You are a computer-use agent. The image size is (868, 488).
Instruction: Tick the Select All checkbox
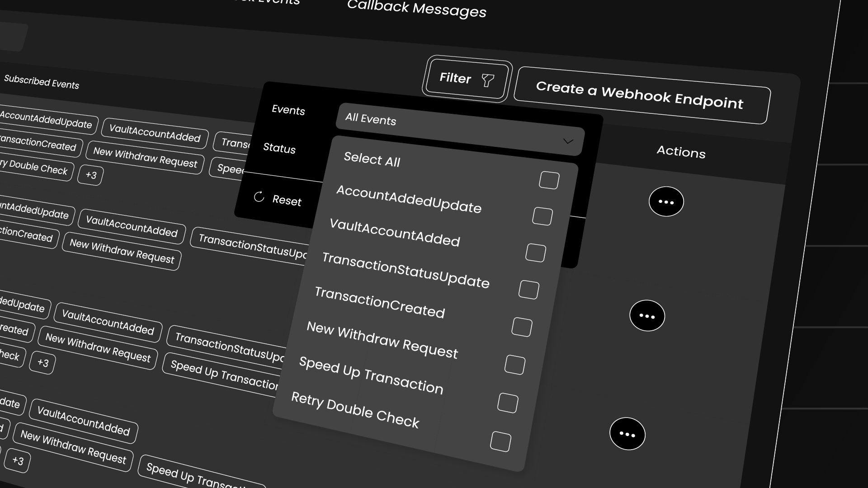[x=549, y=180]
